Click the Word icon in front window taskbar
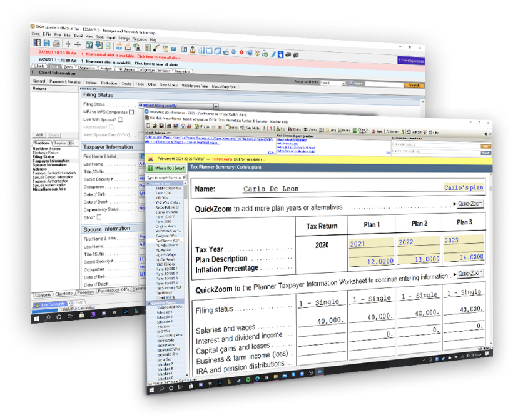 pyautogui.click(x=210, y=384)
